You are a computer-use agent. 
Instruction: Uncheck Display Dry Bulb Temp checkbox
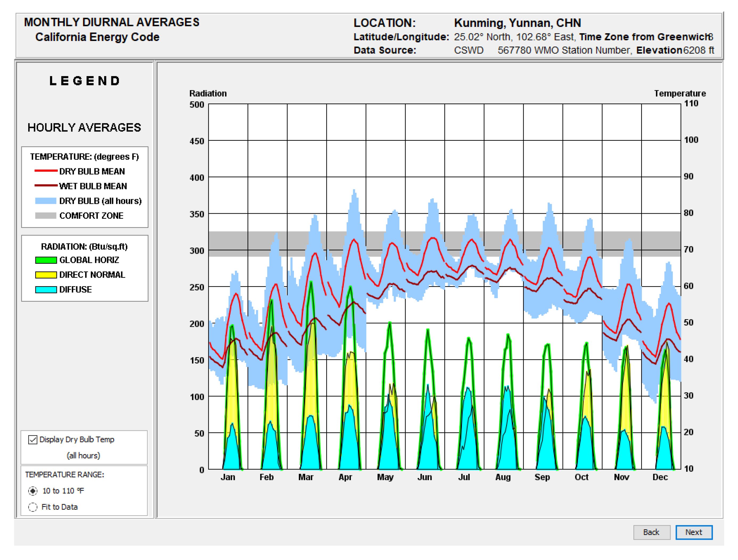(33, 440)
